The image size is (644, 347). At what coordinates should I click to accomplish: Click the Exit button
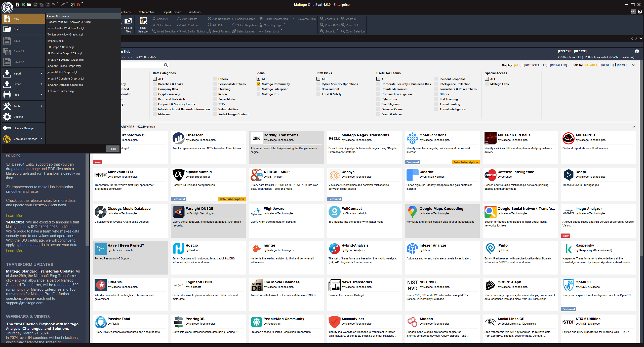pyautogui.click(x=113, y=149)
